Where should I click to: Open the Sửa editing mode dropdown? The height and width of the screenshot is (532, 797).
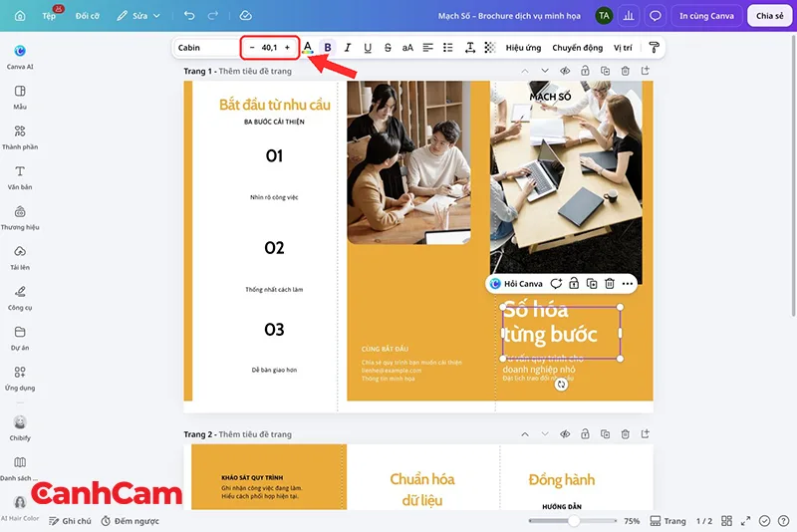(138, 16)
